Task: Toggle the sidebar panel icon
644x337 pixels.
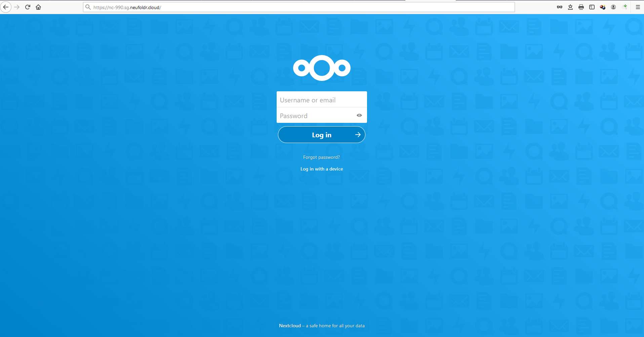Action: [x=592, y=7]
